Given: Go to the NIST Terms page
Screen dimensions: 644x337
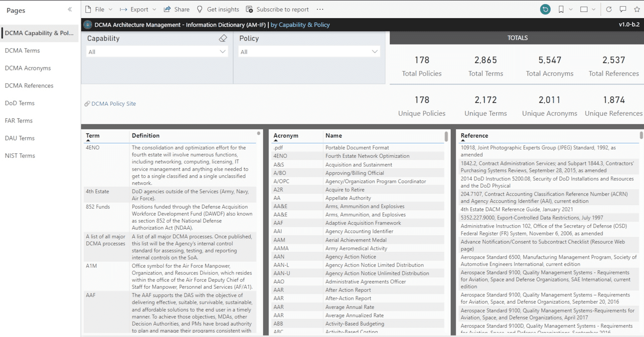Looking at the screenshot, I should click(20, 156).
